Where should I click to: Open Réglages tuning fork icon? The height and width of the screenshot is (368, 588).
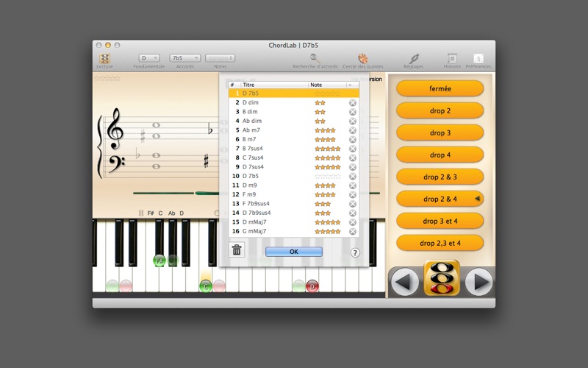pos(414,58)
